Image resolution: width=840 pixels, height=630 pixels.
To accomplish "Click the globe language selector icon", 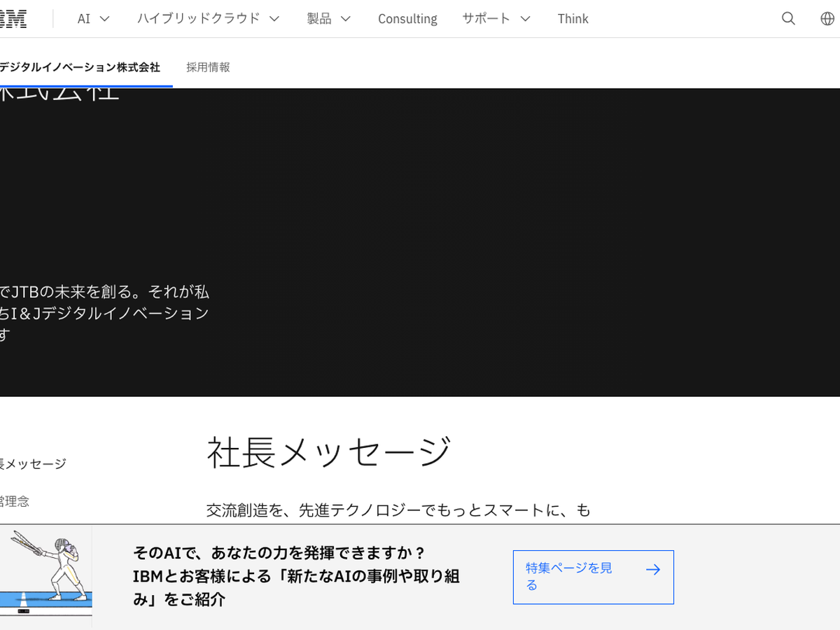I will [x=827, y=19].
